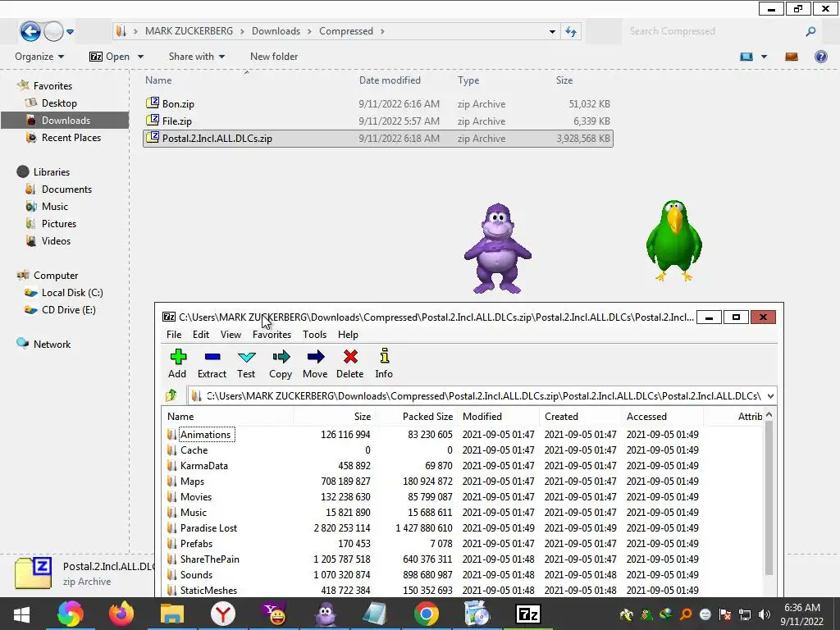Open File Explorer taskbar icon

(172, 614)
